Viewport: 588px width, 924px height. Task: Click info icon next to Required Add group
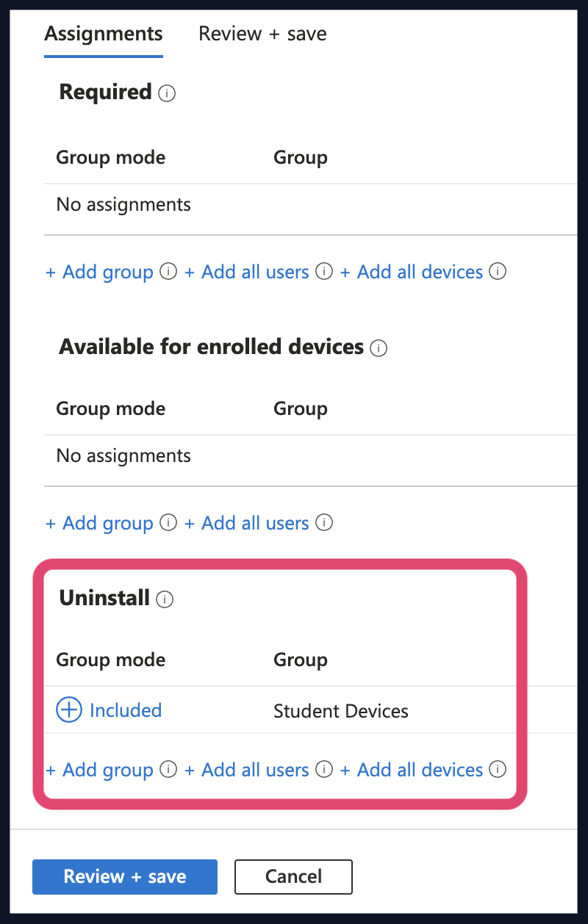168,272
